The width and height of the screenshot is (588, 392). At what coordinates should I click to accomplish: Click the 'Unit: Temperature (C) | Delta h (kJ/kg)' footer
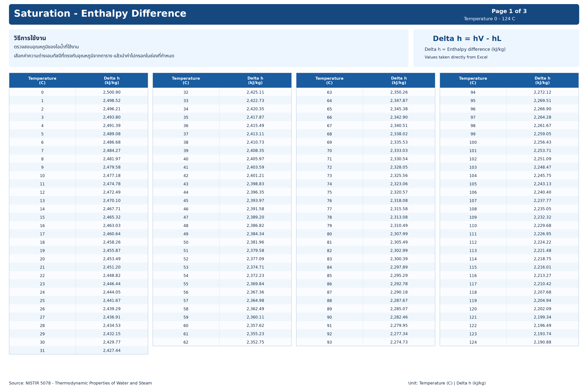pos(447,383)
